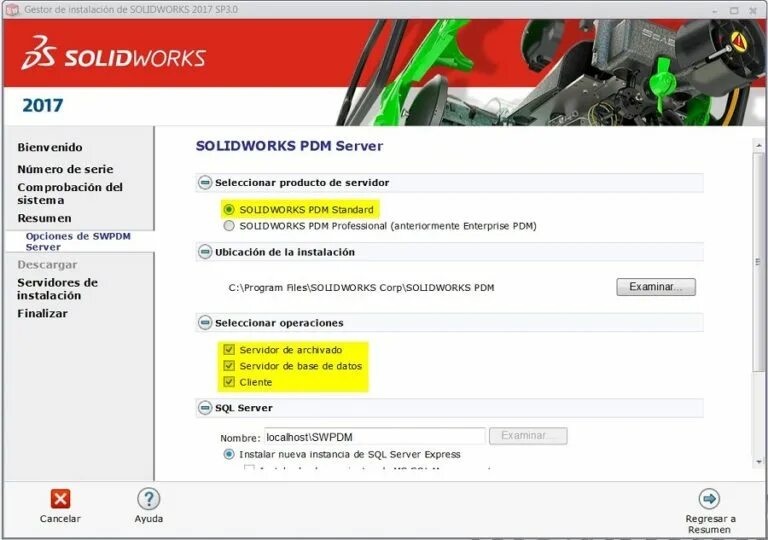The image size is (768, 540).
Task: Click Servidores de instalación step
Action: tap(57, 289)
